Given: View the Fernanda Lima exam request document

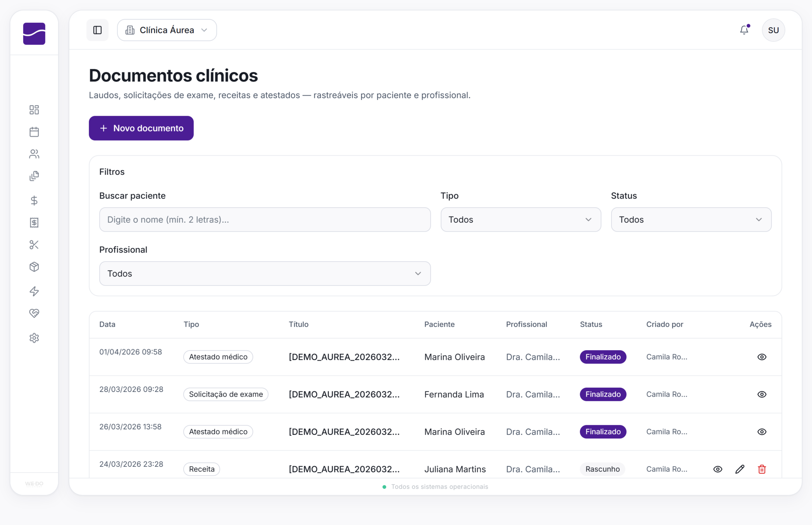Looking at the screenshot, I should point(762,394).
